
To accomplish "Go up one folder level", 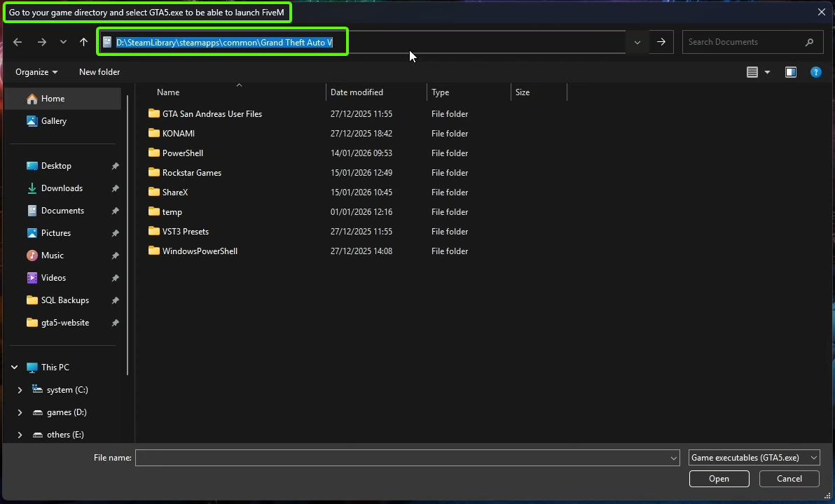I will [83, 42].
